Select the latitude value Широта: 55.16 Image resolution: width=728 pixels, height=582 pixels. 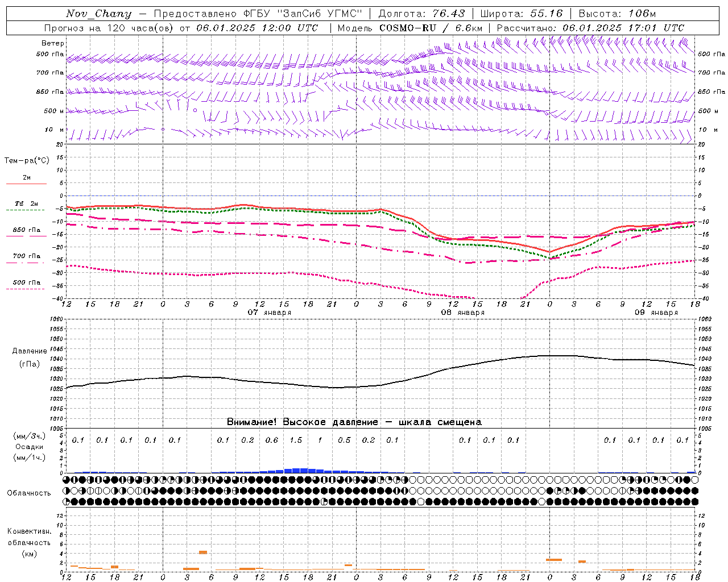click(x=522, y=14)
